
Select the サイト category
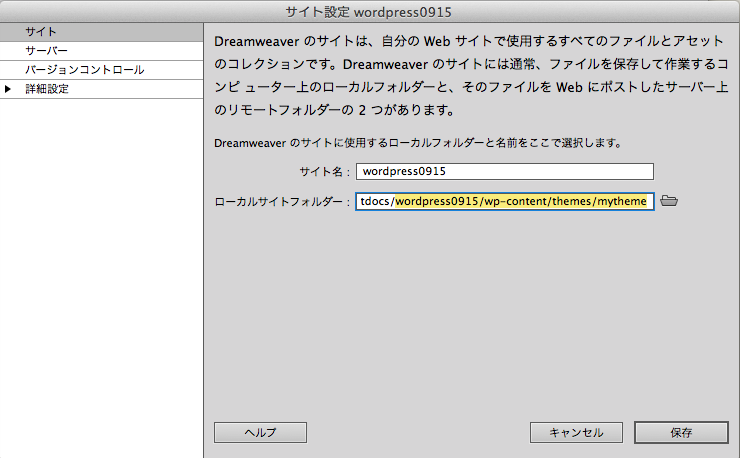pos(101,32)
